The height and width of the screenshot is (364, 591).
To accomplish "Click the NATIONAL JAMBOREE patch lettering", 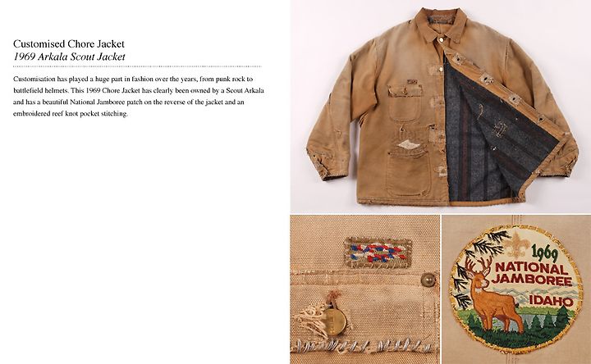I will [534, 275].
